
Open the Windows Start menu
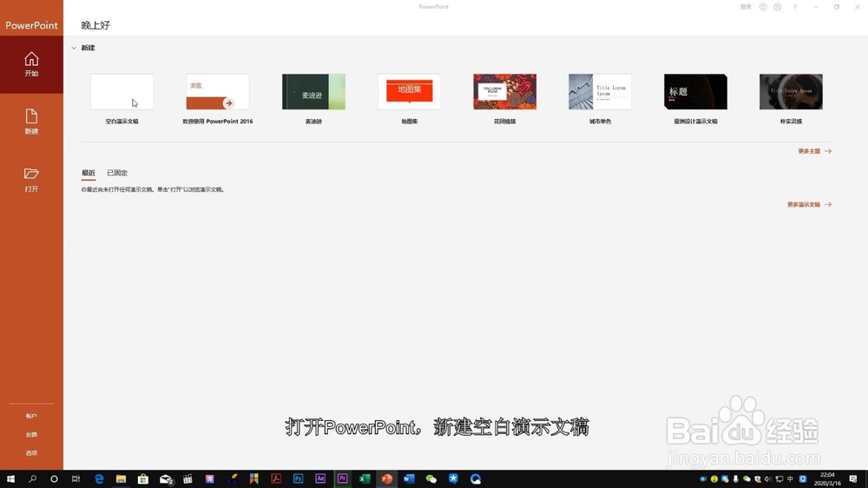(10, 479)
